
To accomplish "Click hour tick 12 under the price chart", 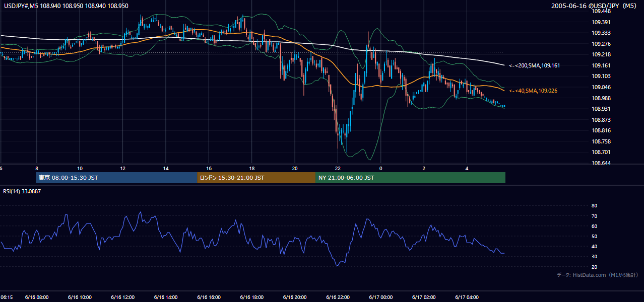I will pyautogui.click(x=122, y=169).
